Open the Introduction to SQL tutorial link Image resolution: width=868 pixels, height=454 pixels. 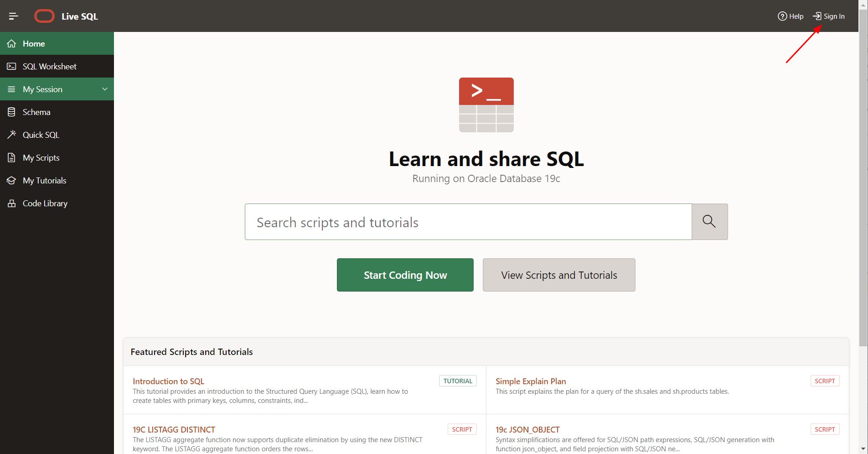click(x=168, y=381)
